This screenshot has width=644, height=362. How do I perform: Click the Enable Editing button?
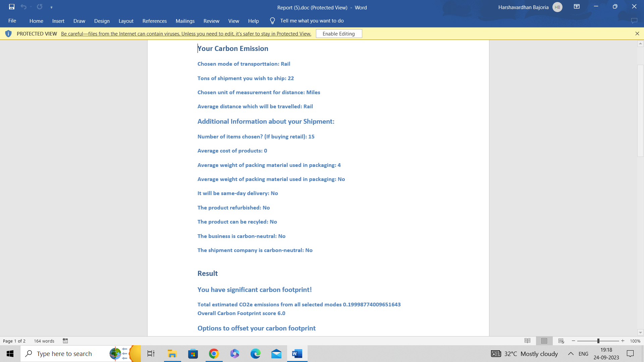click(339, 34)
